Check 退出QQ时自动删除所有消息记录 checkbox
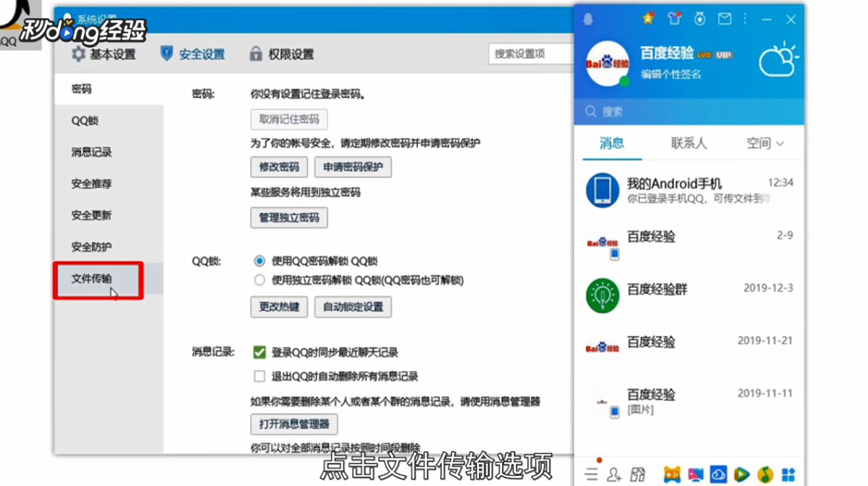Screen dimensions: 868x486 pyautogui.click(x=259, y=377)
